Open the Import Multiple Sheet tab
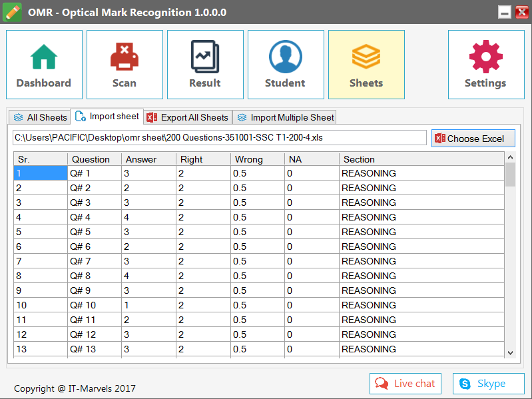Viewport: 532px width, 399px height. [285, 117]
